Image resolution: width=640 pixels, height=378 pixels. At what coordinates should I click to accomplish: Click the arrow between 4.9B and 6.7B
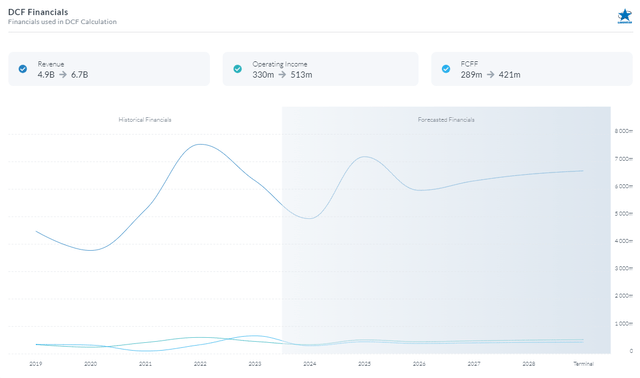pos(63,75)
